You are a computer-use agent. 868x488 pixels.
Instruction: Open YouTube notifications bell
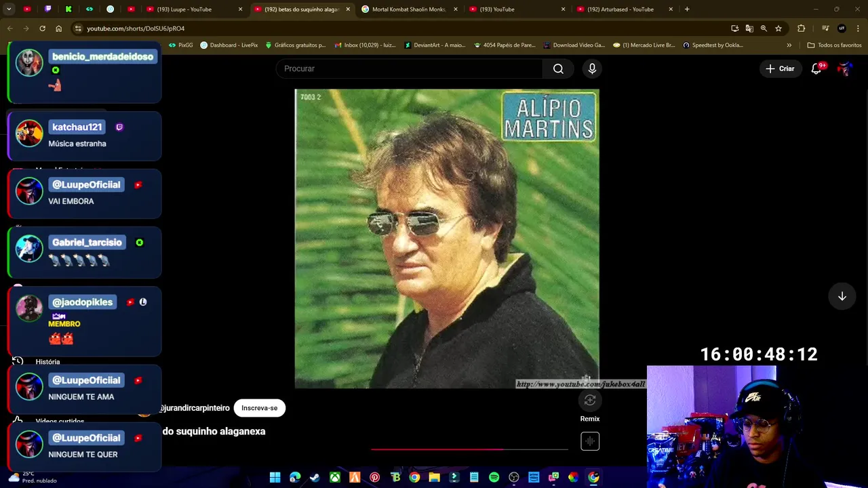[816, 68]
